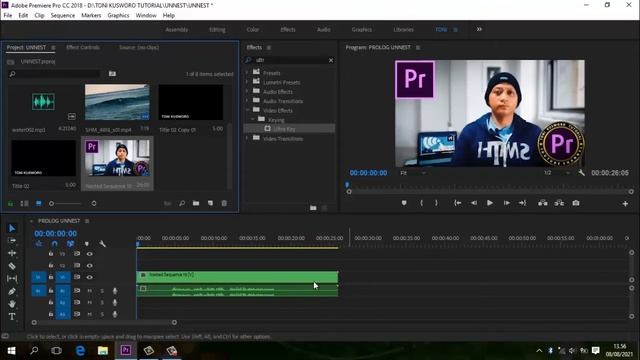Expand the Lumetri Presets folder
This screenshot has width=640, height=360.
(247, 82)
